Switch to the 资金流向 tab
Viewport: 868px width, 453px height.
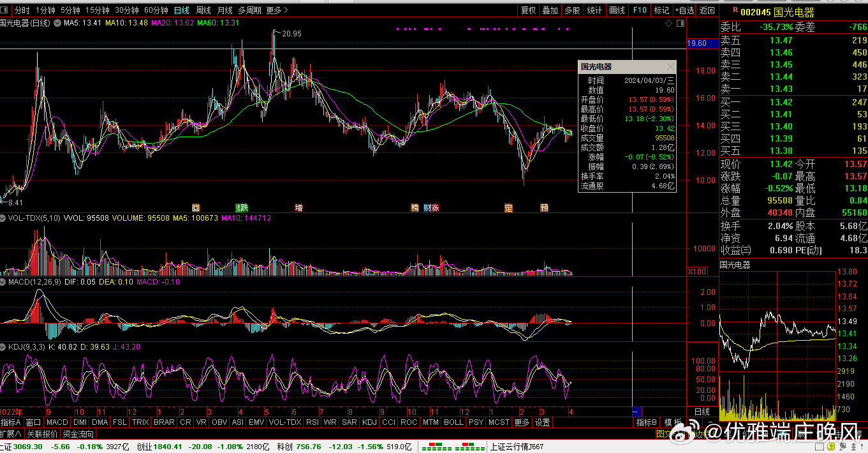pyautogui.click(x=78, y=434)
